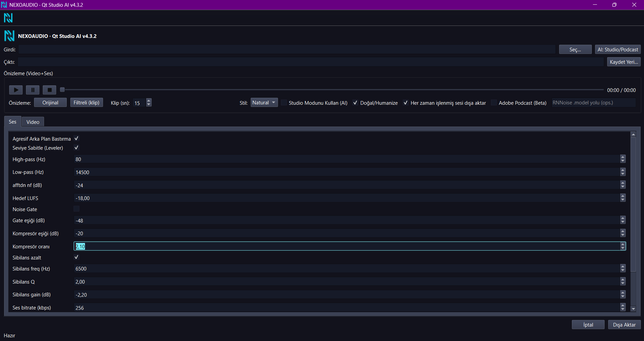Click the NexoAudio logo in the toolbar
Viewport: 644px width, 341px height.
tap(8, 18)
